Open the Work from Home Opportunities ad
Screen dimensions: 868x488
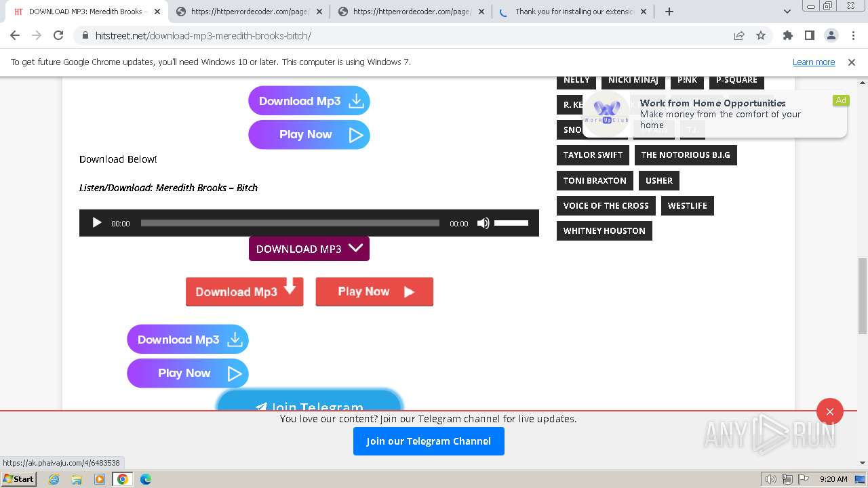pos(713,114)
